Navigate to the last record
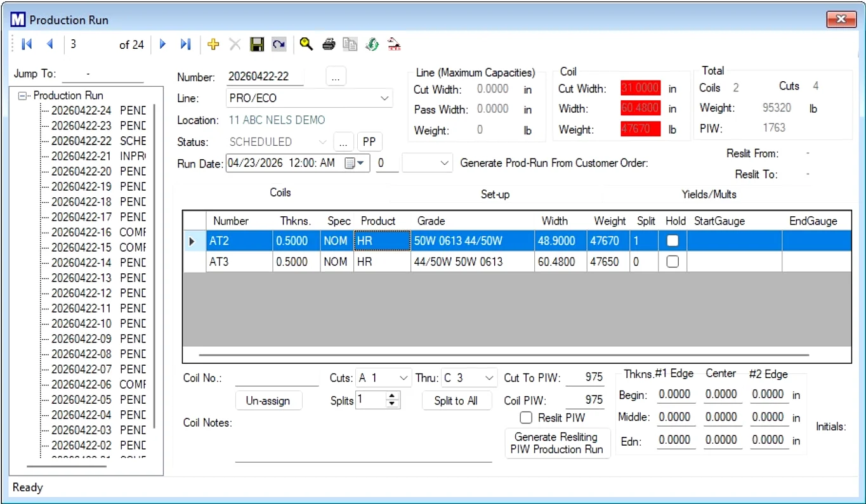This screenshot has height=504, width=866. tap(185, 44)
